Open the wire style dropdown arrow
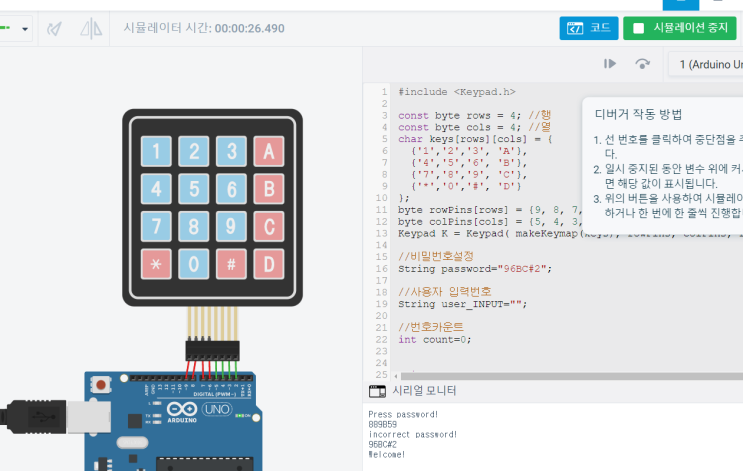Screen dimensions: 743x471 tap(25, 29)
